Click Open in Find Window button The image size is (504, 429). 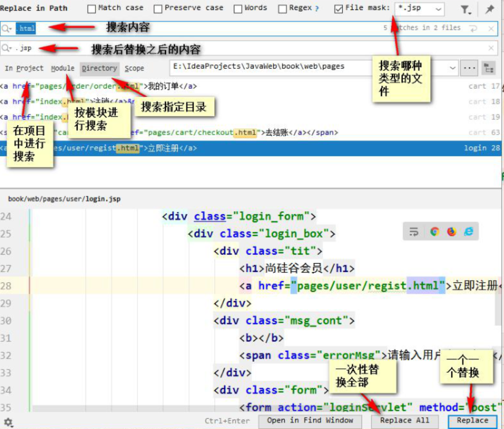click(310, 421)
